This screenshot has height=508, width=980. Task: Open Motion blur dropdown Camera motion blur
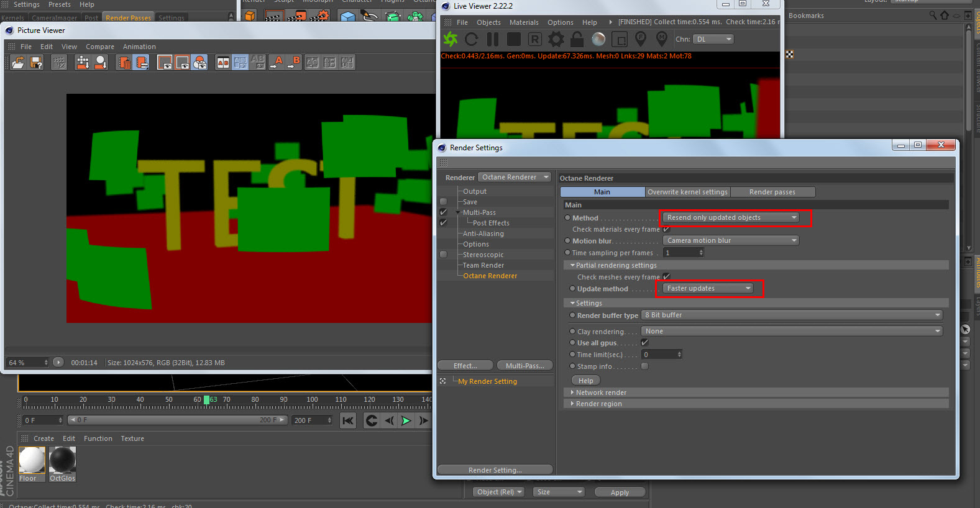(731, 240)
